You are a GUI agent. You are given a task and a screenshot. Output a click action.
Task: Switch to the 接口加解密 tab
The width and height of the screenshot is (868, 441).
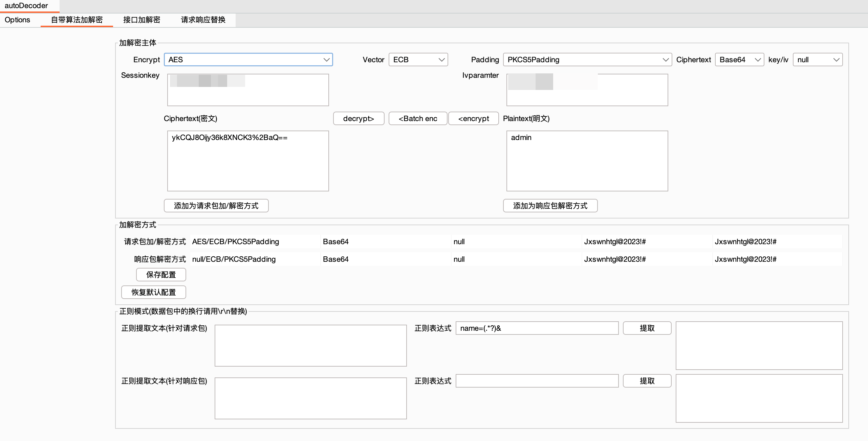[142, 20]
